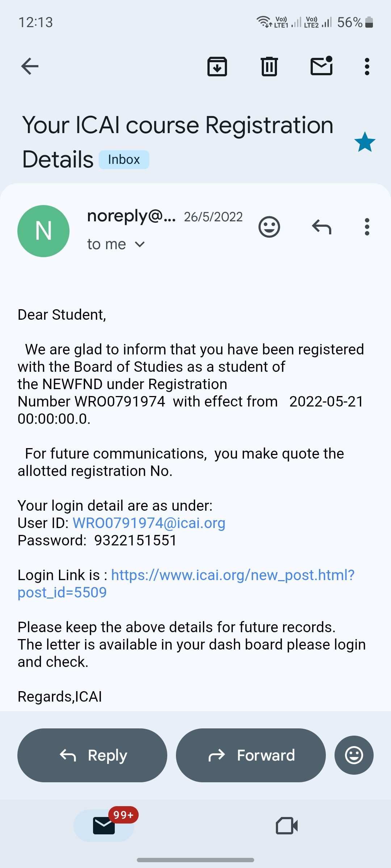391x868 pixels.
Task: Tap the noreply sender name
Action: click(131, 216)
